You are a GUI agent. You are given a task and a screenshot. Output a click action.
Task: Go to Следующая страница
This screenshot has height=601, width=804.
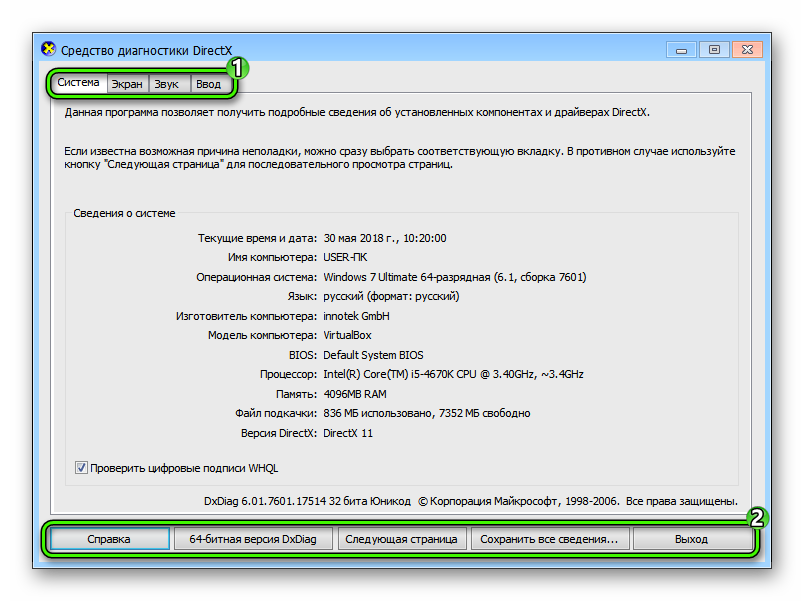401,539
